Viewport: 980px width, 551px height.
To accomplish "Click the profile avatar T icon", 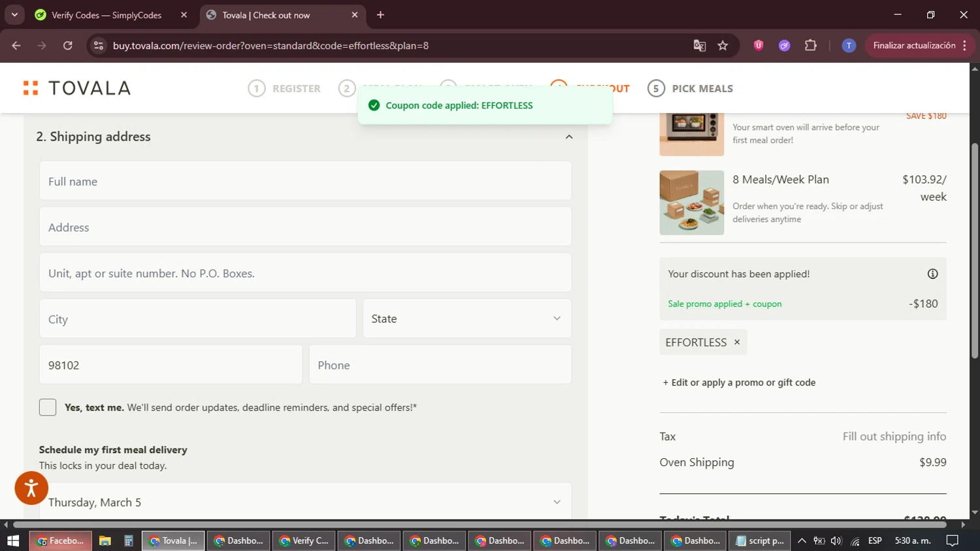I will point(849,46).
